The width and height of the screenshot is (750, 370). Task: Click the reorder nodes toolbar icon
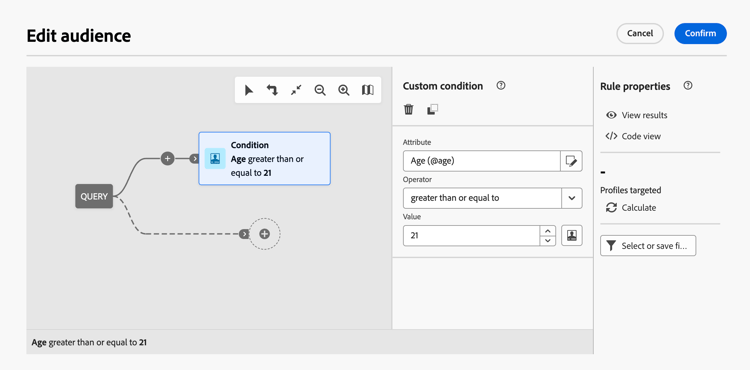pos(272,90)
